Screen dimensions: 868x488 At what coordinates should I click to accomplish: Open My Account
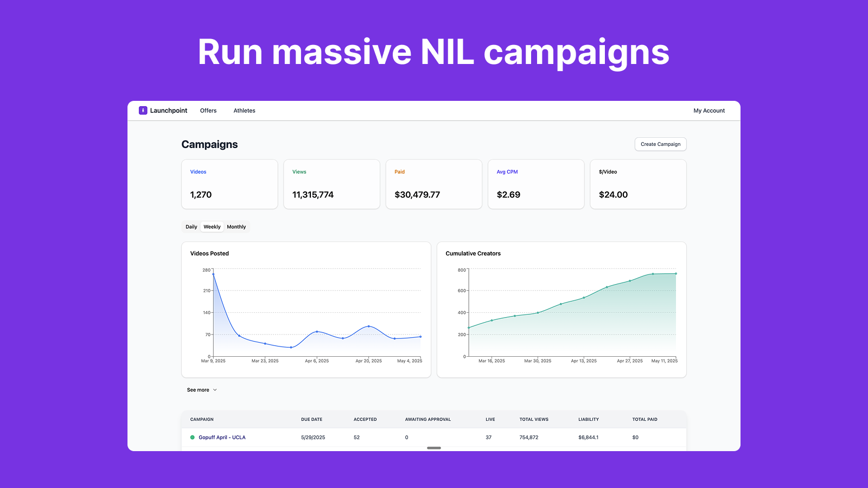(709, 110)
